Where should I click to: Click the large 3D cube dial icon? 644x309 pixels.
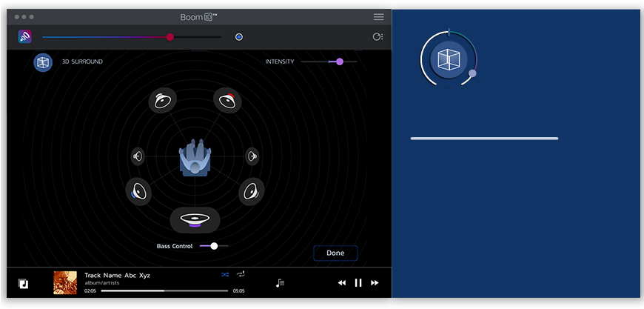pyautogui.click(x=449, y=60)
